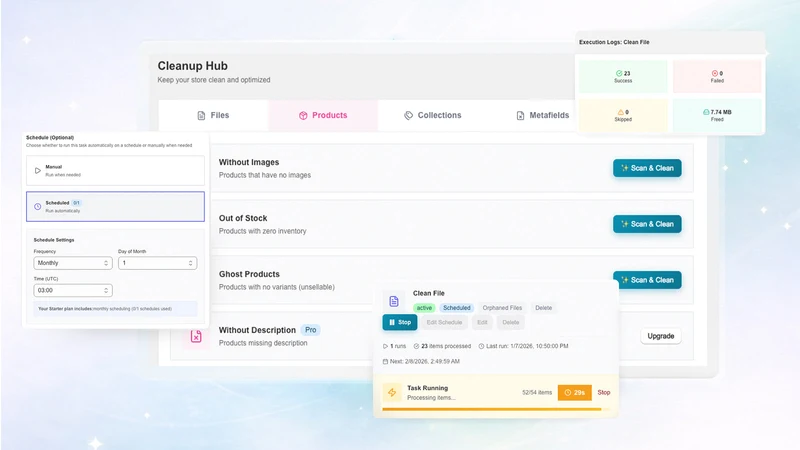Click the 52/54 items text

tap(537, 392)
